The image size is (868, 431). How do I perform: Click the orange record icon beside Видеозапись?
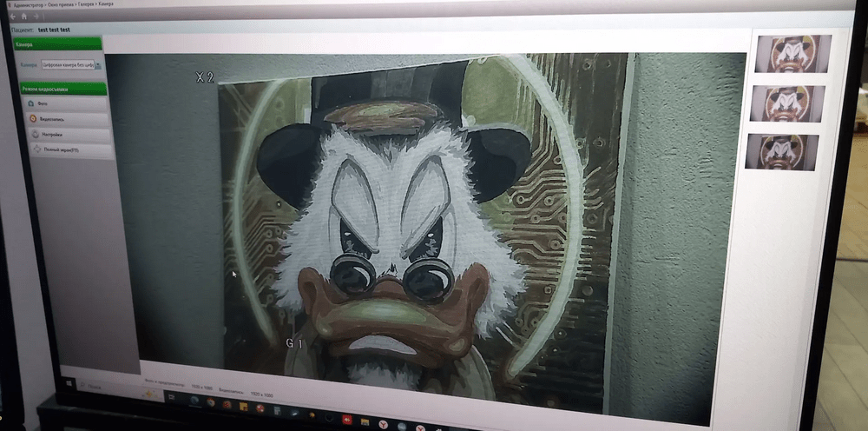pos(33,118)
